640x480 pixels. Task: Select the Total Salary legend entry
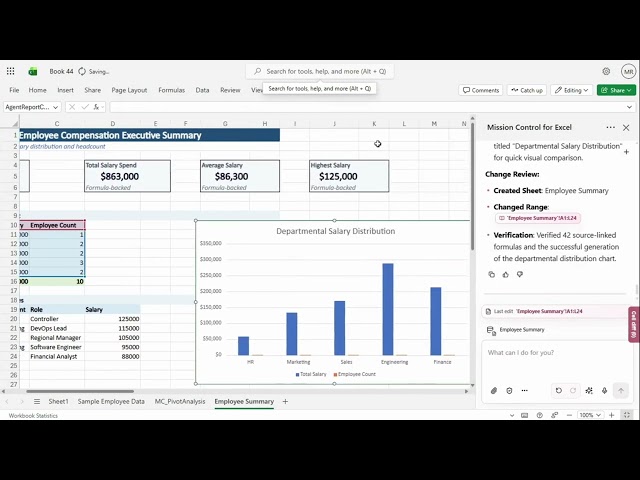pos(311,374)
